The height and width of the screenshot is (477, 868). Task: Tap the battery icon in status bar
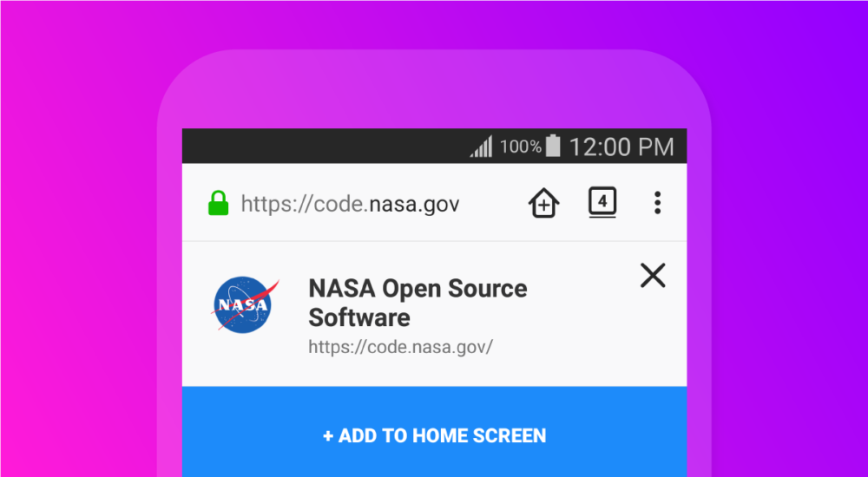pyautogui.click(x=553, y=146)
